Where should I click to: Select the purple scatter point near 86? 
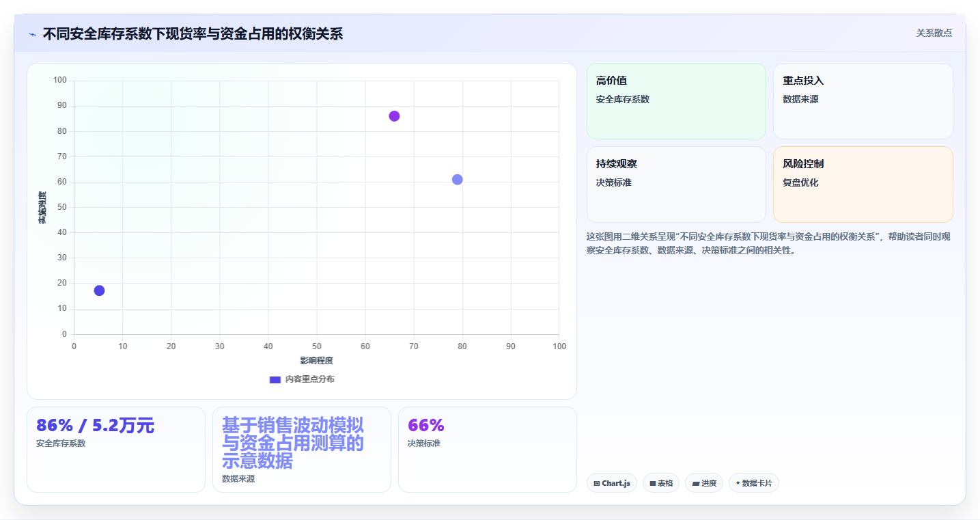tap(394, 116)
